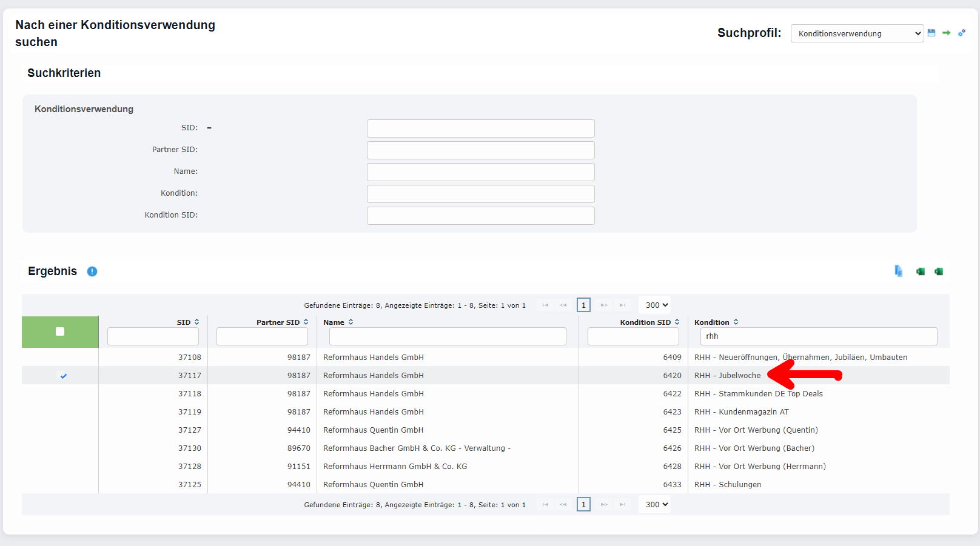980x546 pixels.
Task: Open the top page size 300 dropdown
Action: point(656,305)
